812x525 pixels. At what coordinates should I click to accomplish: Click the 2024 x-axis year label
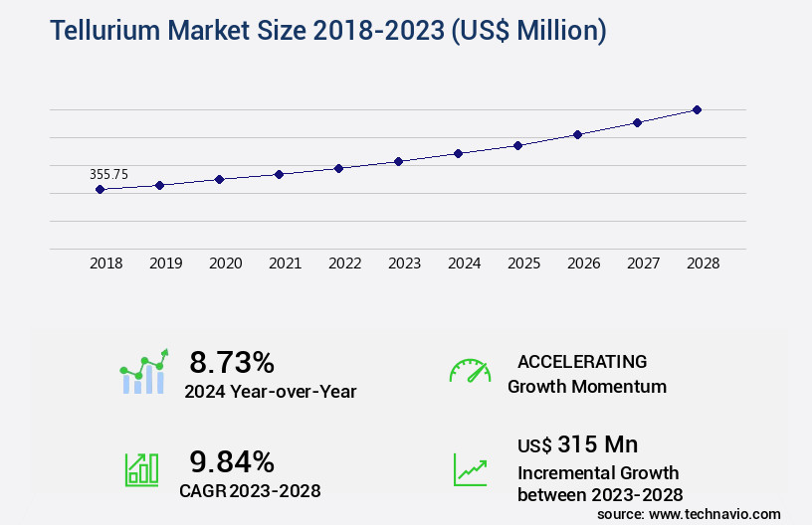tap(464, 263)
